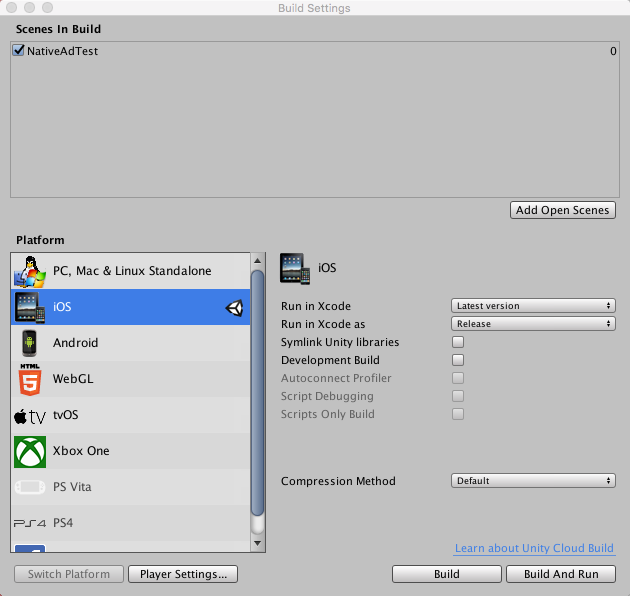Open Player Settings
Screen dimensions: 630x596
(x=183, y=574)
